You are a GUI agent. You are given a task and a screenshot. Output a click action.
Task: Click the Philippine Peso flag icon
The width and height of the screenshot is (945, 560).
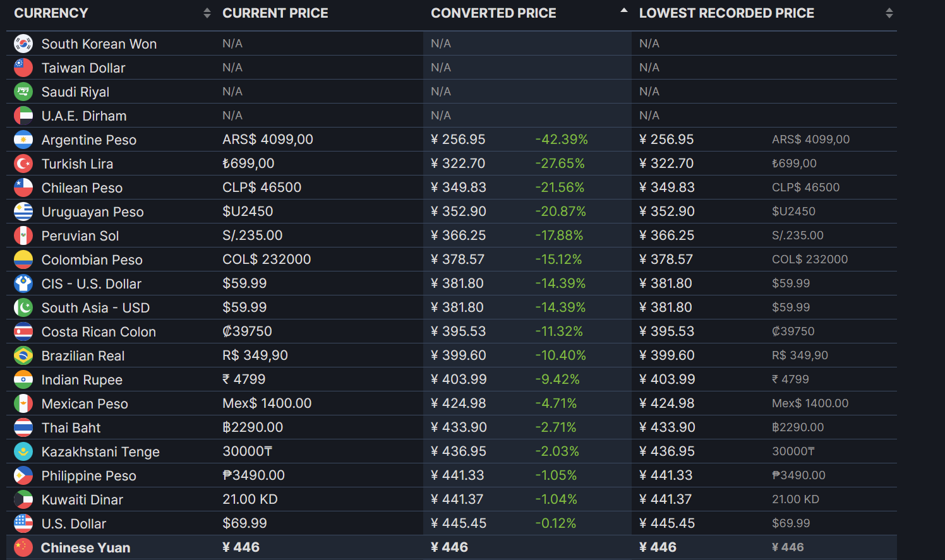[x=23, y=475]
